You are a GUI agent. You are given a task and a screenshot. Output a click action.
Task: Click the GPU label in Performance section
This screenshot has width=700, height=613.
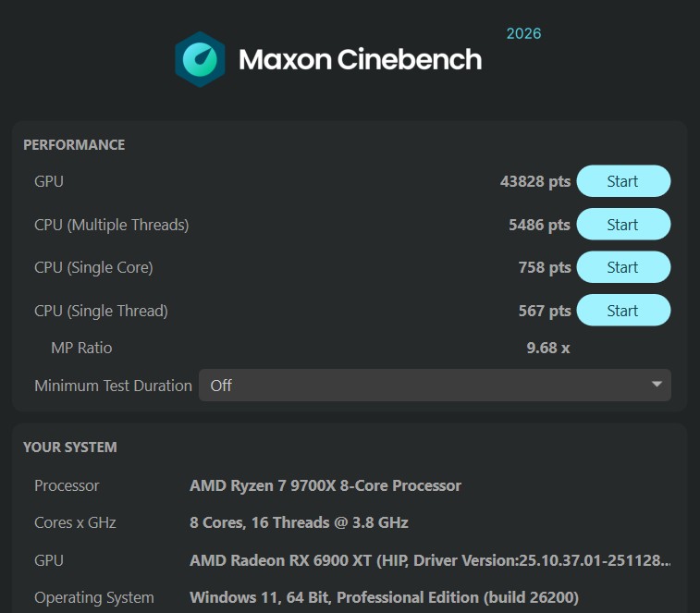pos(49,181)
